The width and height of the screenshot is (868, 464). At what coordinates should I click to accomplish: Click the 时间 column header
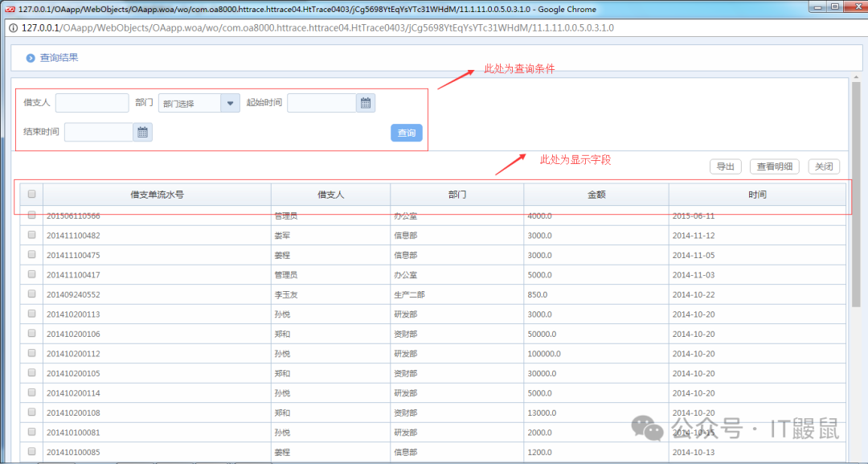756,195
